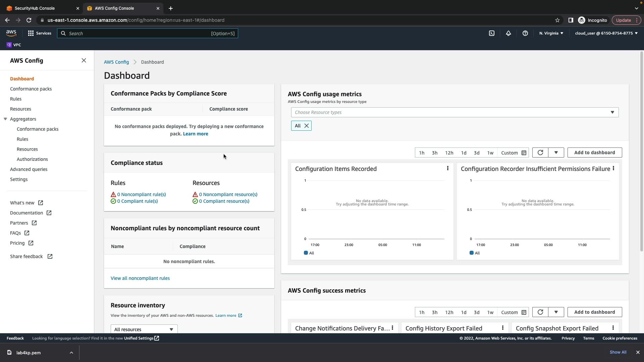Screen dimensions: 644x362
Task: Open the CloudShell icon in the top bar
Action: (x=492, y=33)
